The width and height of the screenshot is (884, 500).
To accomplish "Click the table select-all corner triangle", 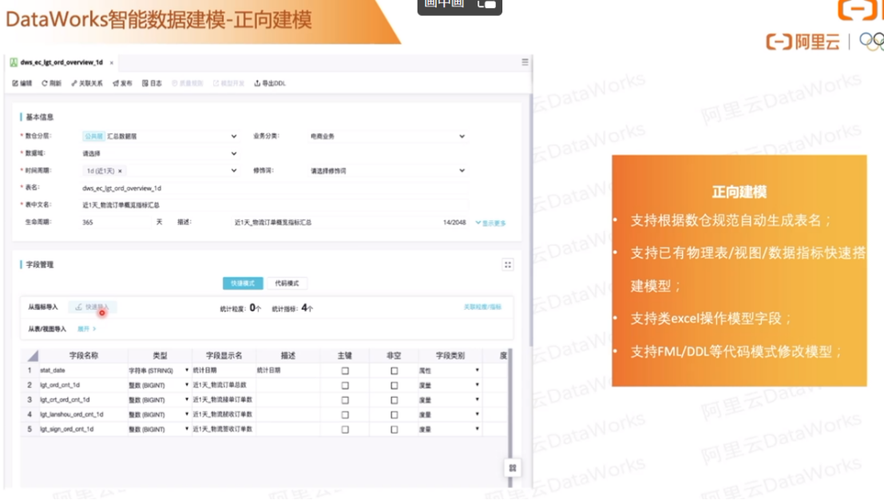I will (x=33, y=356).
